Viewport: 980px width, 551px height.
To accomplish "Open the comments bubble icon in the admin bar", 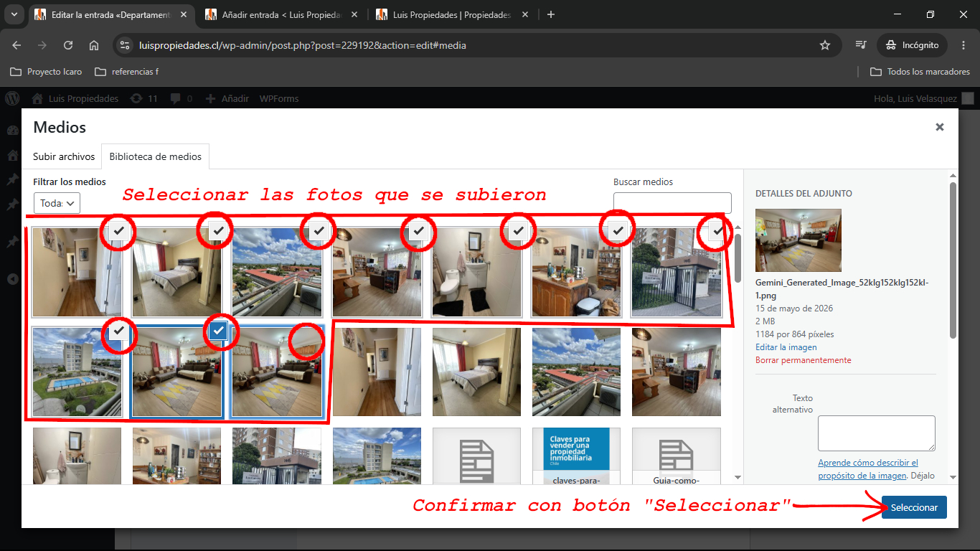I will 179,98.
